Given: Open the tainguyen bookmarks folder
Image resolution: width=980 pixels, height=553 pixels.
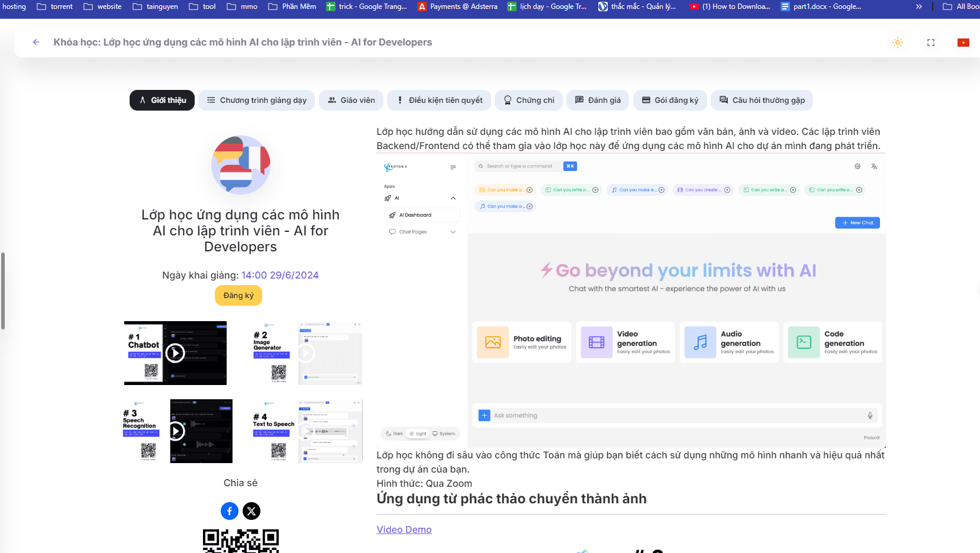Looking at the screenshot, I should point(156,7).
